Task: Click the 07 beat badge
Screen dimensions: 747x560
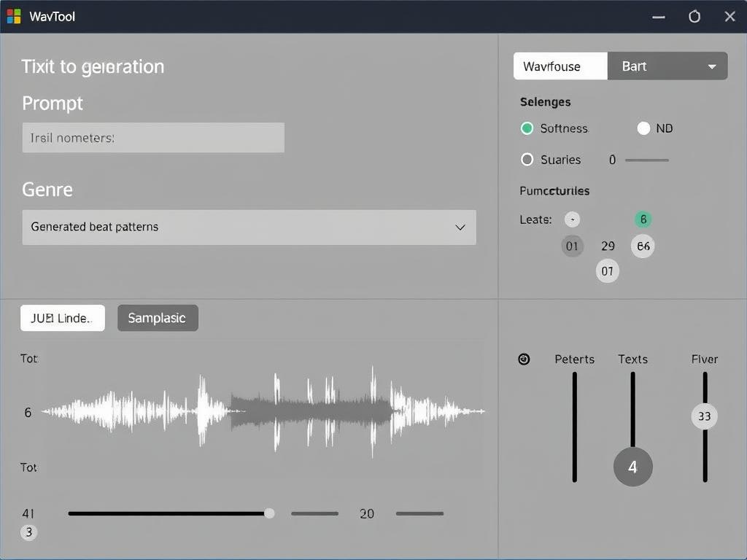Action: click(x=608, y=271)
